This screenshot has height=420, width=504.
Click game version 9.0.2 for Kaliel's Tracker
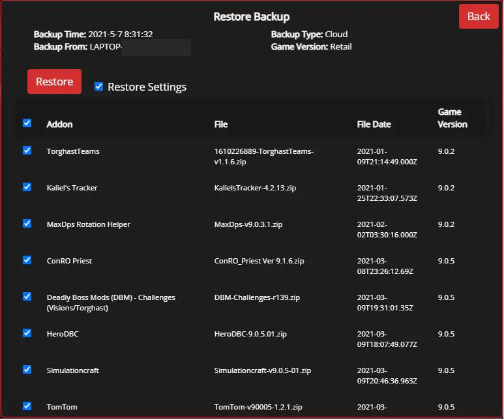446,188
